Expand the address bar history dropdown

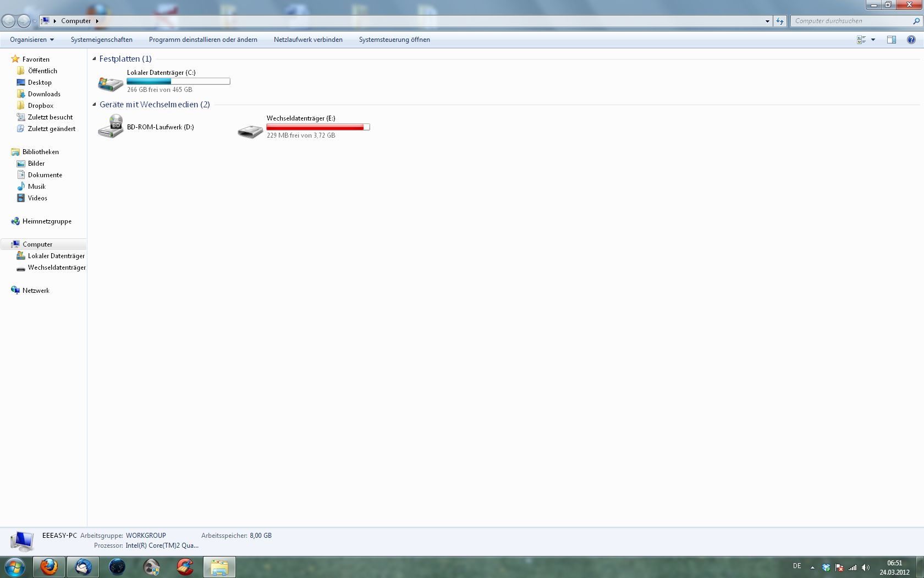[x=767, y=21]
